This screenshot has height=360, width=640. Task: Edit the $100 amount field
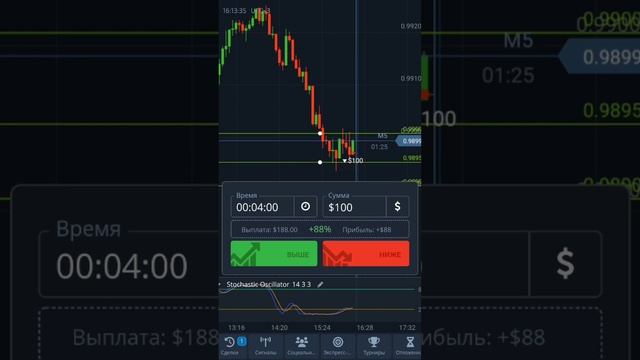(x=354, y=207)
